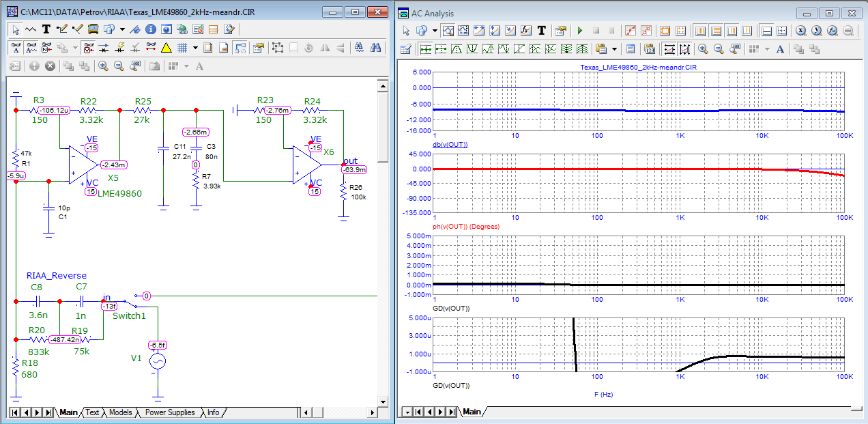Open dropdown arrow next to schematic copy icon
This screenshot has width=868, height=424.
[x=122, y=29]
